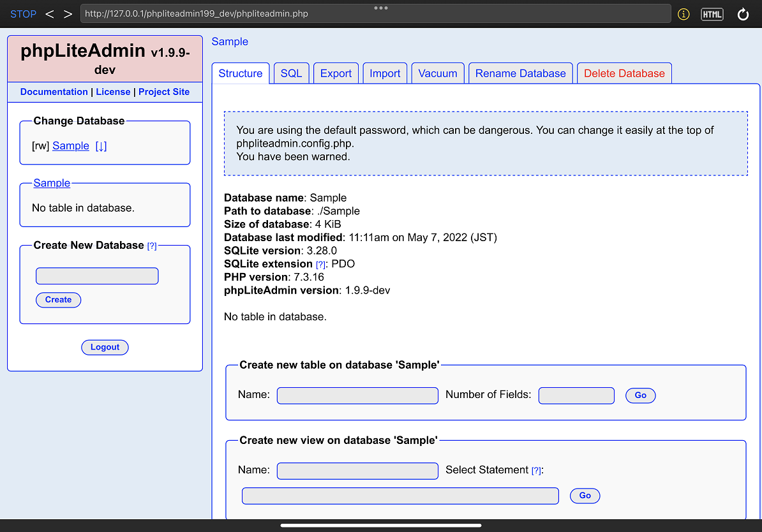Select the Sample database in Change Database
762x532 pixels.
71,145
